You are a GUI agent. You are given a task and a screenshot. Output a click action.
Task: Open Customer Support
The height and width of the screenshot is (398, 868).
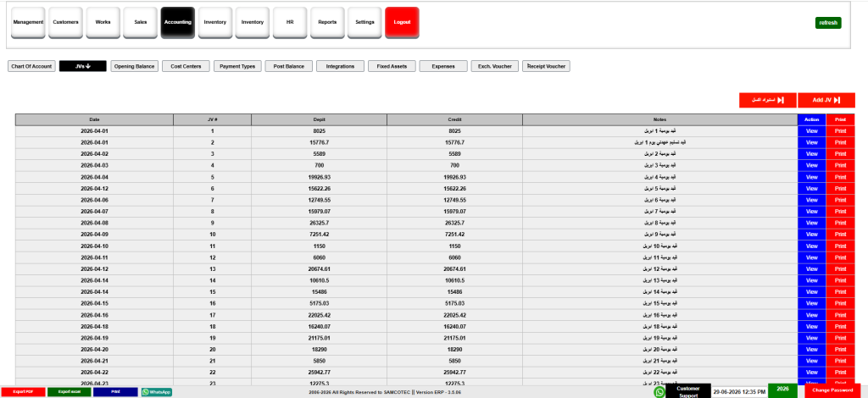[688, 391]
